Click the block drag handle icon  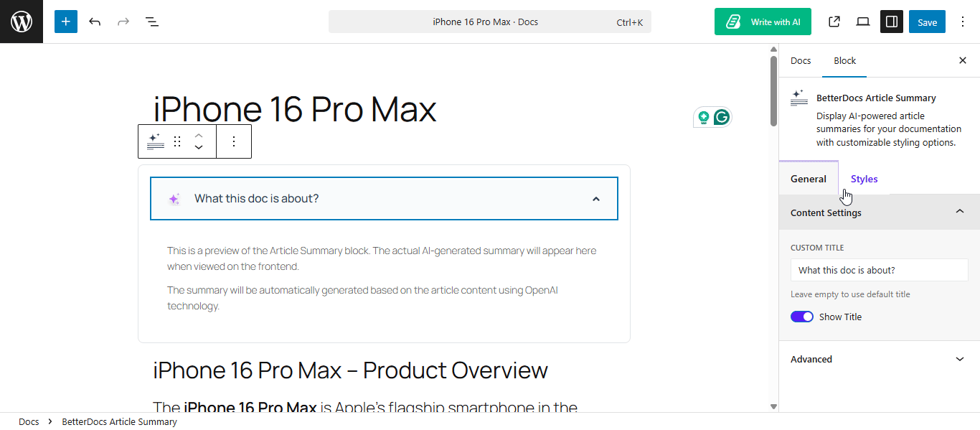[177, 141]
